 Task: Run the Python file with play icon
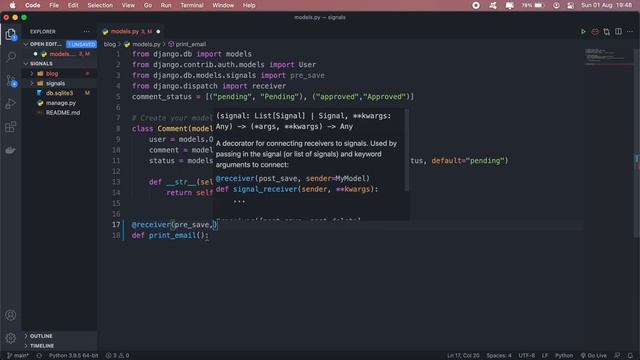[x=583, y=31]
